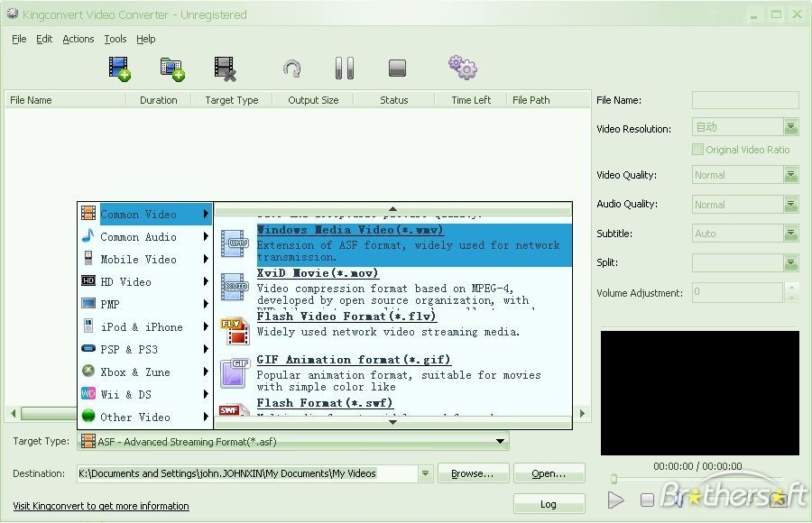812x523 pixels.
Task: Click the WMV format icon
Action: point(235,243)
